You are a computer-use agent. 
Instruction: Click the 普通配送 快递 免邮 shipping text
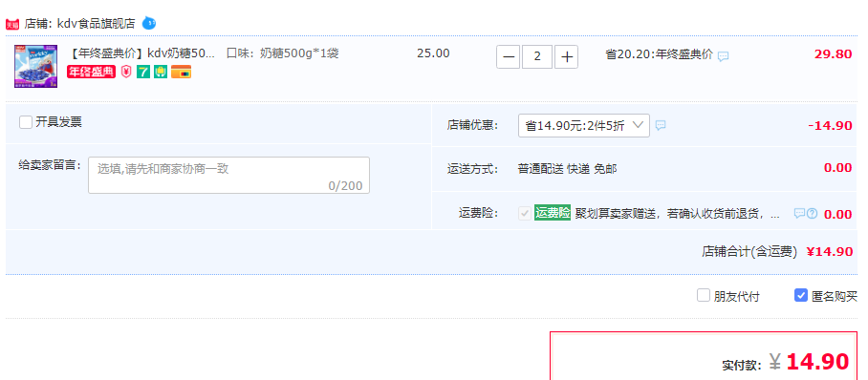(x=568, y=169)
